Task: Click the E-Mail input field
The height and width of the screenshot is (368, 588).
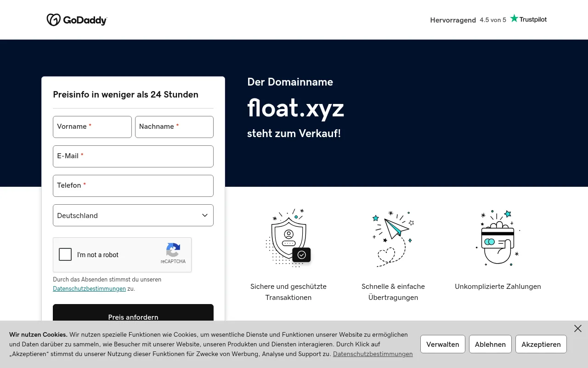Action: (x=133, y=156)
